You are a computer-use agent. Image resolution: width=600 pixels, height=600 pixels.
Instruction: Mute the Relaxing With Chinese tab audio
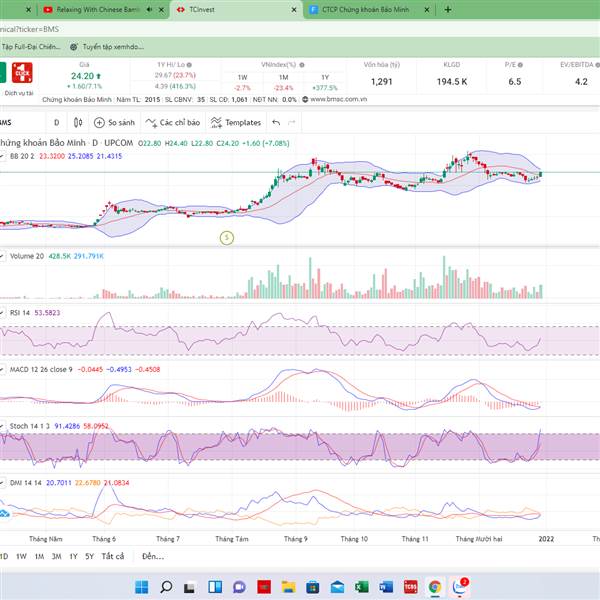pyautogui.click(x=149, y=10)
